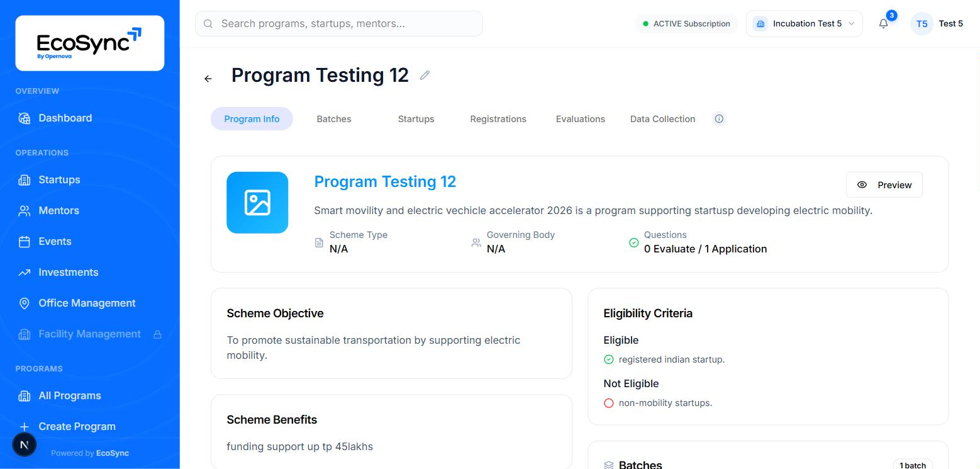Click the ACTIVE Subscription status badge
Image resolution: width=980 pixels, height=469 pixels.
686,24
